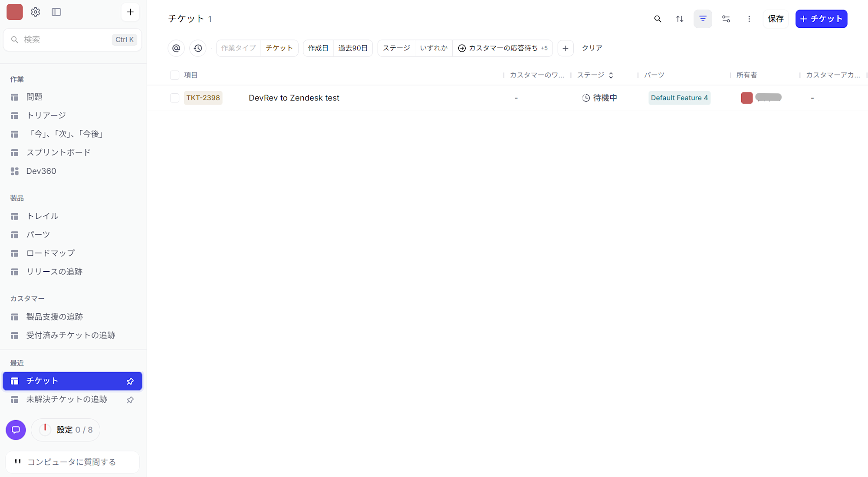The height and width of the screenshot is (477, 868).
Task: Open the ステージ column sort chevron
Action: pyautogui.click(x=611, y=75)
